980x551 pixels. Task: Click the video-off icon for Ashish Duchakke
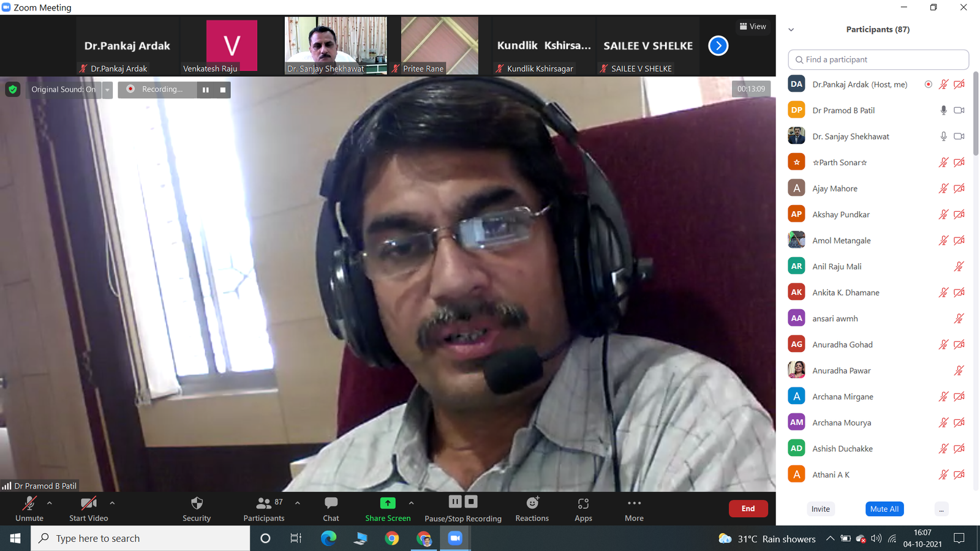959,448
